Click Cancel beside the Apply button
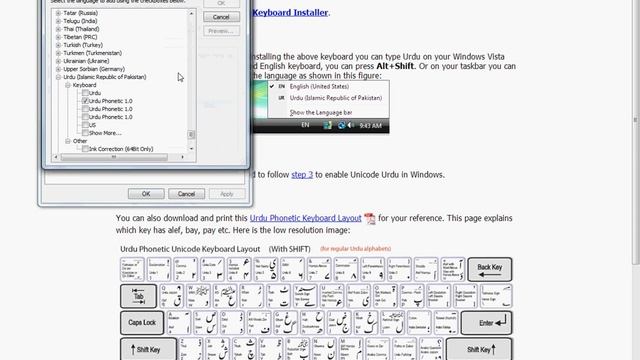Viewport: 640px width, 360px height. tap(187, 194)
